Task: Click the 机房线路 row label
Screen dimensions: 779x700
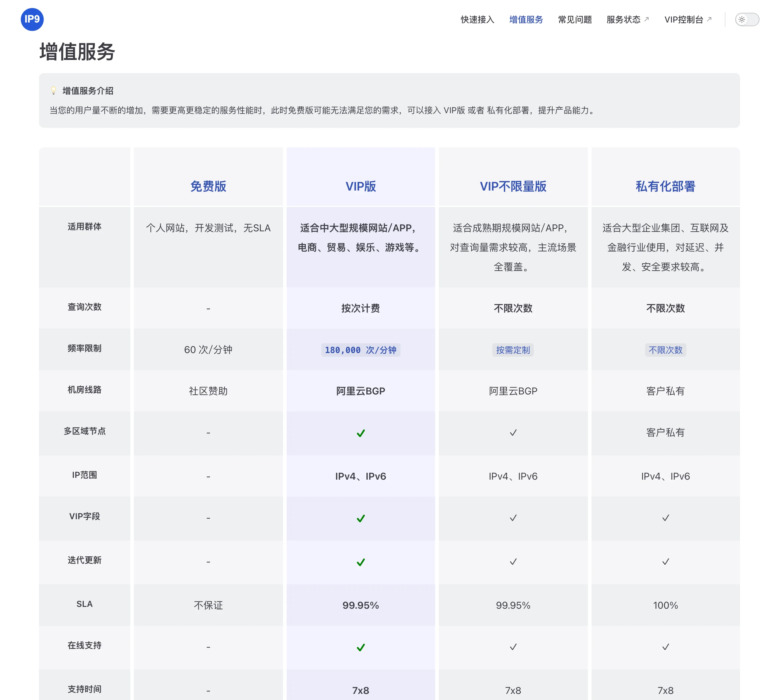Action: pyautogui.click(x=84, y=390)
